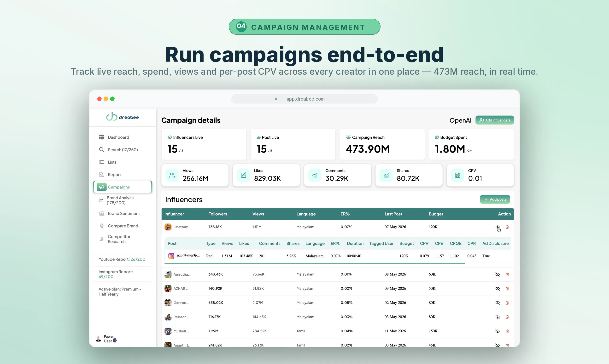Click the 473.90M Campaign Reach value

[368, 149]
